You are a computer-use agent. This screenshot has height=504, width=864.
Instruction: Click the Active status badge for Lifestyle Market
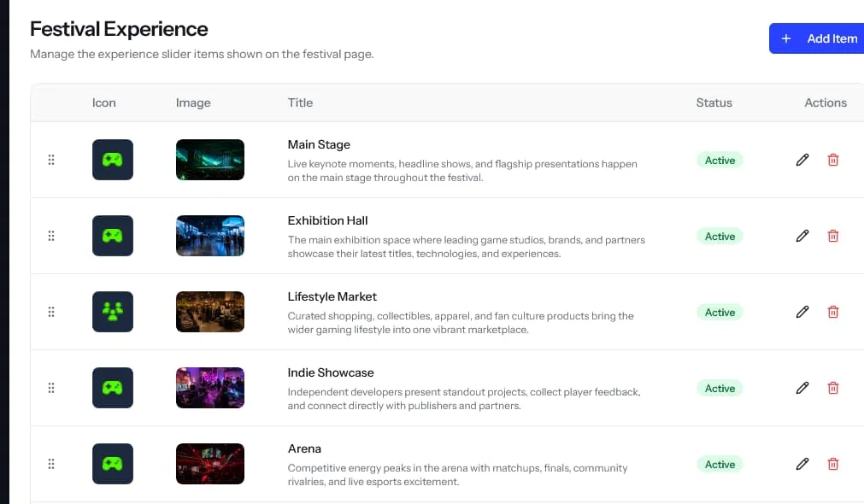(x=720, y=313)
